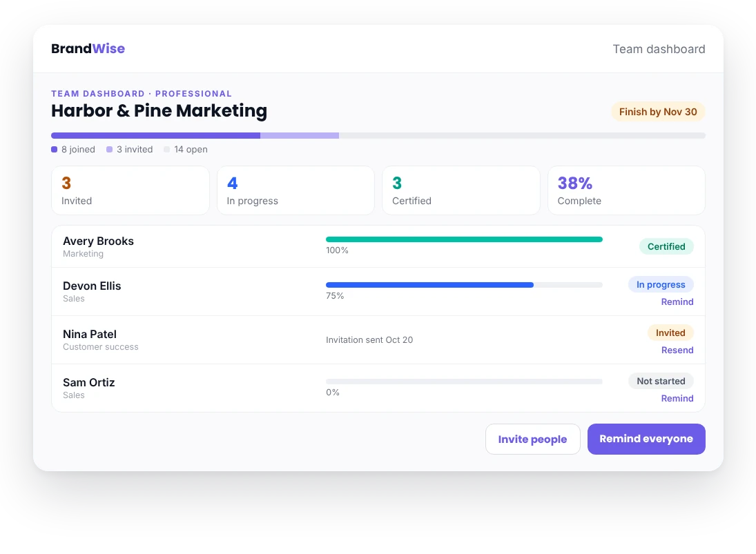Send a Remind to Sam Ortiz

click(677, 398)
